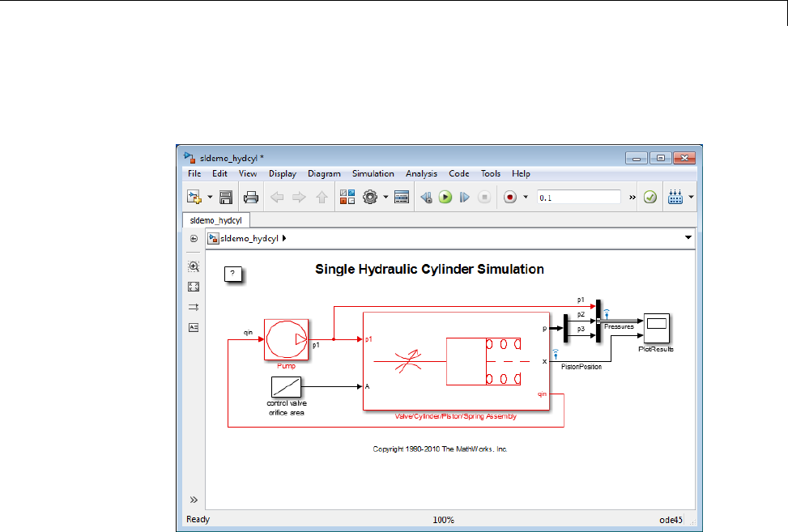Viewport: 788px width, 532px height.
Task: Open the Simulation menu
Action: click(x=373, y=173)
